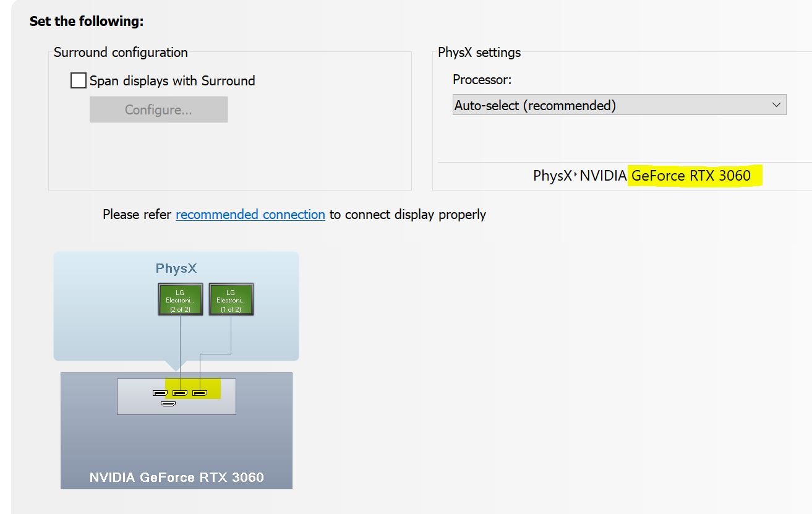Screen dimensions: 812x514
Task: Enable Span displays with Surround checkbox
Action: coord(79,80)
